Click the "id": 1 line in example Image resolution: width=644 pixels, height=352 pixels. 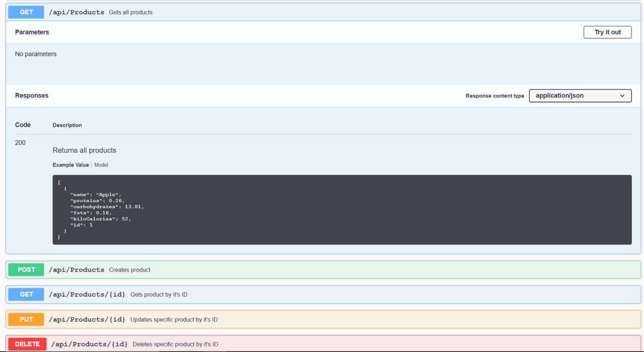82,225
